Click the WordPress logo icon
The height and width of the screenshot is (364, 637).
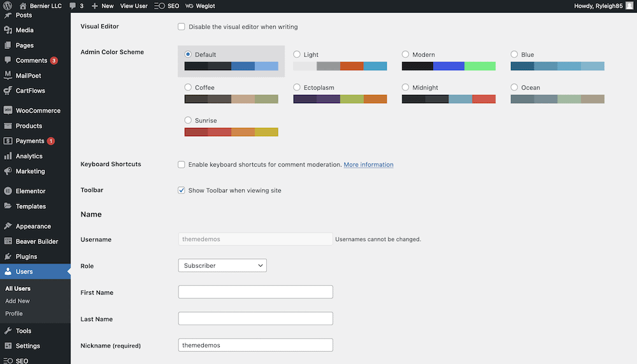pos(7,6)
